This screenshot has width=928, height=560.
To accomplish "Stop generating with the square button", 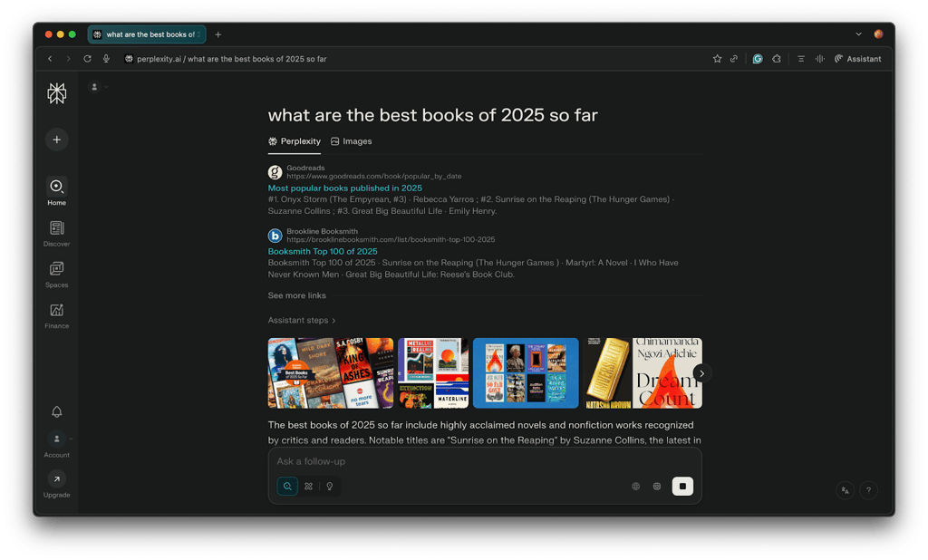I will coord(682,486).
